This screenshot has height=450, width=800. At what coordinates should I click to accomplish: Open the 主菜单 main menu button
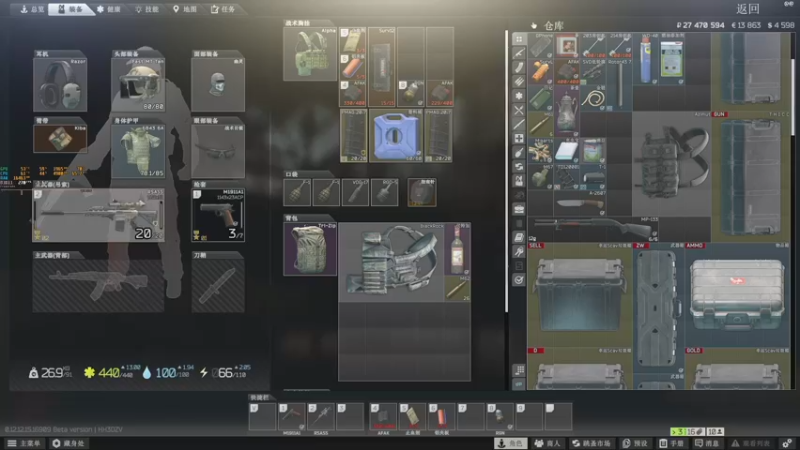pyautogui.click(x=23, y=443)
